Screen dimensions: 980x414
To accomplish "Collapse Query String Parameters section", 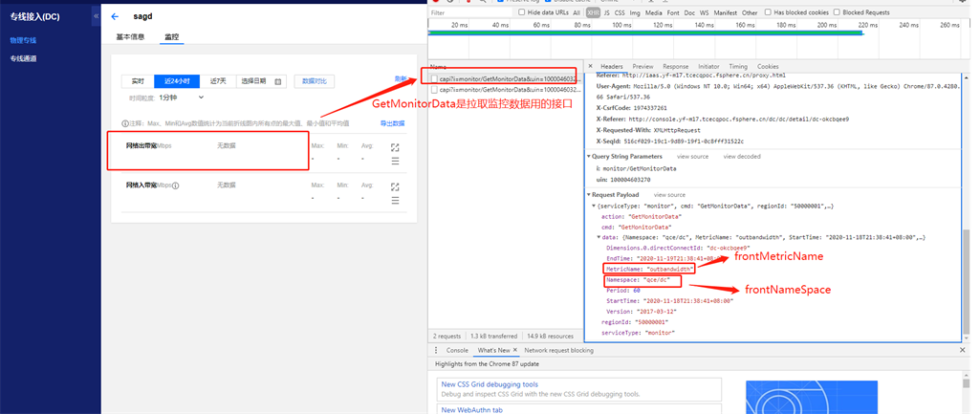I will coord(589,157).
